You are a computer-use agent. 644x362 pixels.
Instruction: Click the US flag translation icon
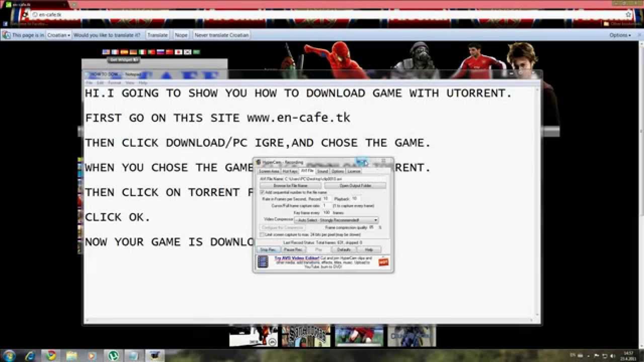[106, 52]
